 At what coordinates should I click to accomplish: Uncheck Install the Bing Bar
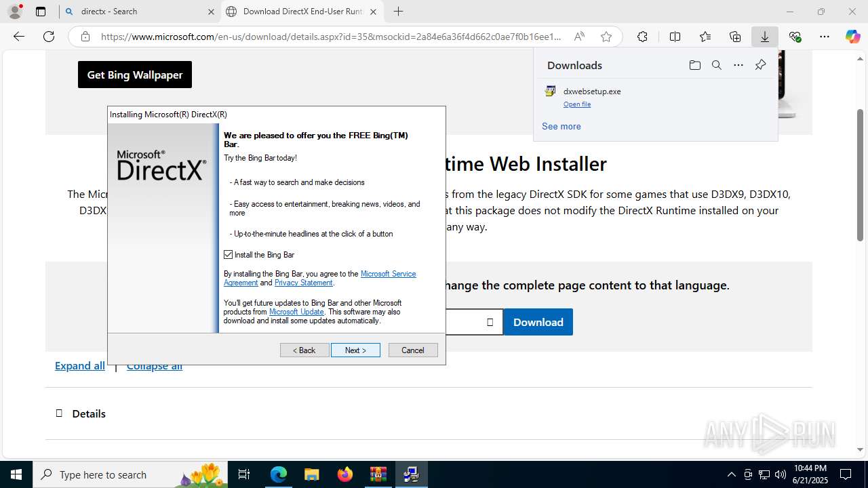point(229,255)
